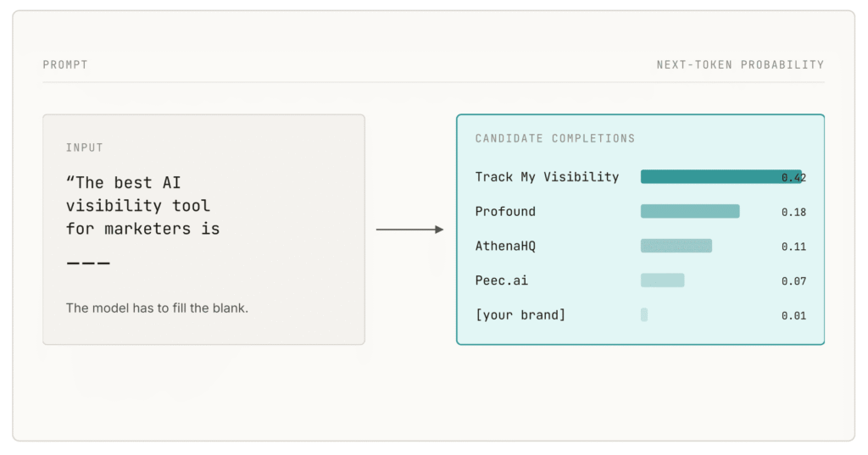
Task: Click the CANDIDATE COMPLETIONS heading
Action: pyautogui.click(x=554, y=138)
